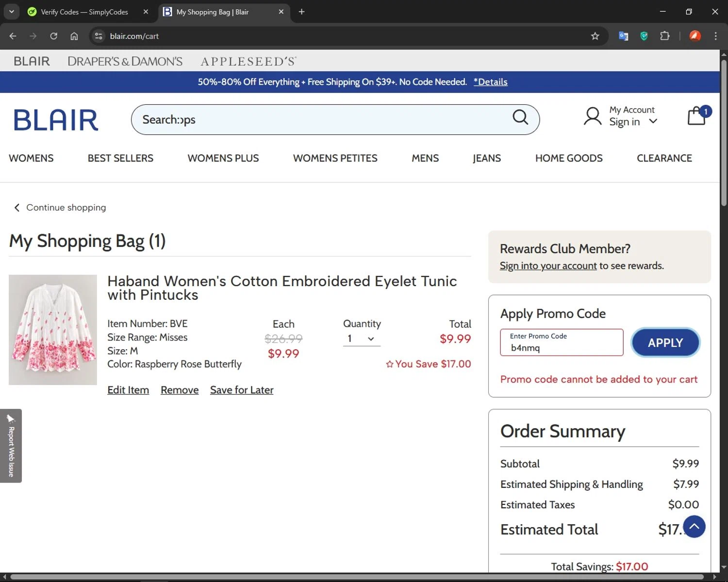This screenshot has width=728, height=582.
Task: Click the scroll-to-top arrow button
Action: pyautogui.click(x=694, y=527)
